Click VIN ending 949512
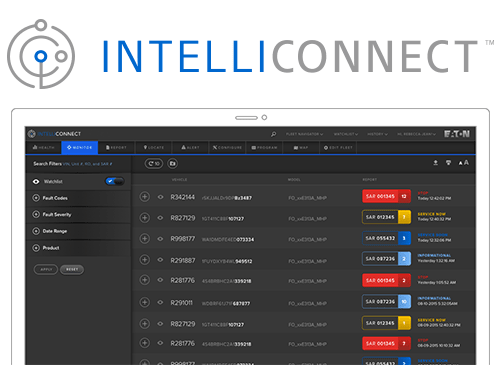Image resolution: width=500 pixels, height=365 pixels. coord(227,261)
